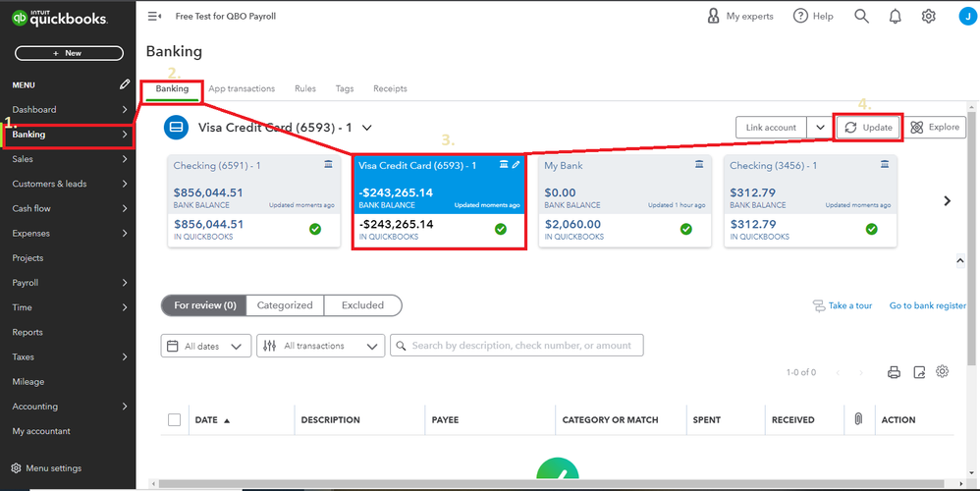The image size is (980, 491).
Task: Open table settings gear icon
Action: pos(943,371)
